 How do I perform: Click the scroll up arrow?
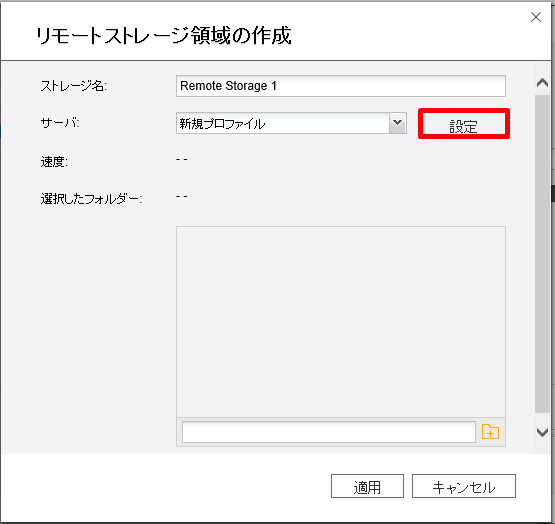pos(542,83)
